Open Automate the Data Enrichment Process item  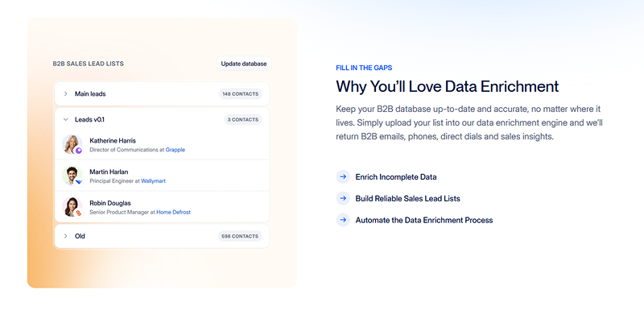[424, 220]
